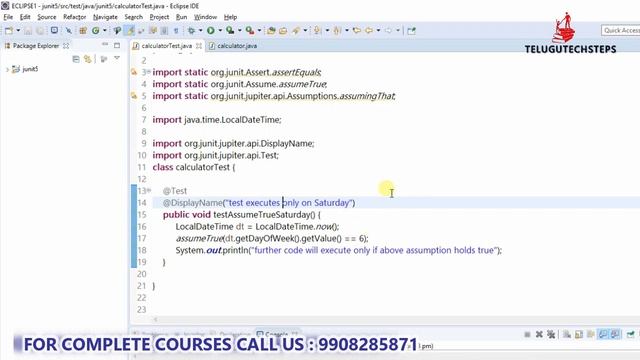640x360 pixels.
Task: Maximize the Package Explorer panel
Action: point(117,45)
